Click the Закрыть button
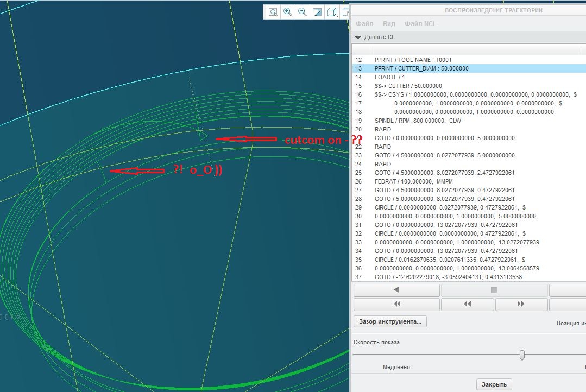The image size is (586, 392). 494,384
